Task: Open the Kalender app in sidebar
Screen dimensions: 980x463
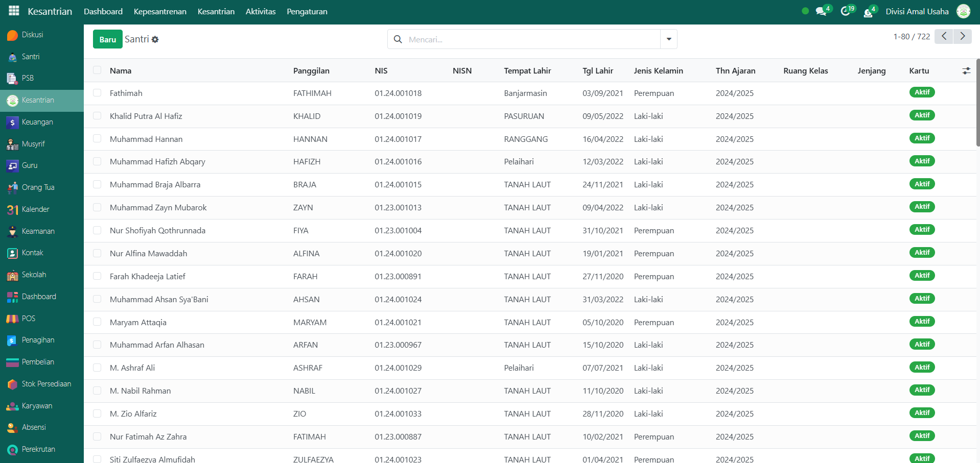Action: (x=35, y=209)
